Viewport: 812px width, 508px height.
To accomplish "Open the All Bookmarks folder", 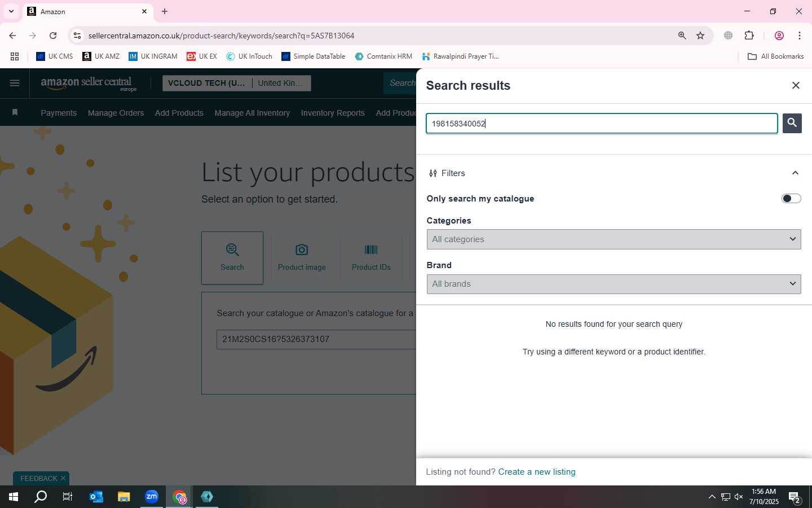I will pyautogui.click(x=775, y=56).
